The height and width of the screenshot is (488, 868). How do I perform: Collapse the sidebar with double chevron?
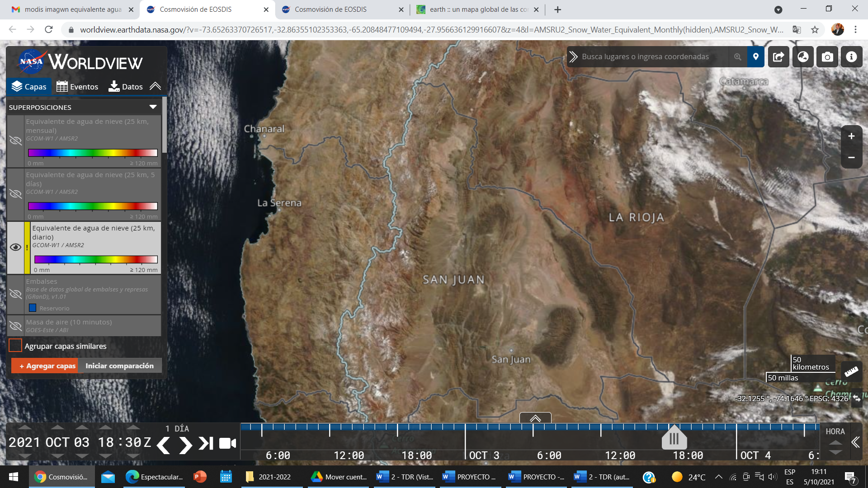pos(155,86)
